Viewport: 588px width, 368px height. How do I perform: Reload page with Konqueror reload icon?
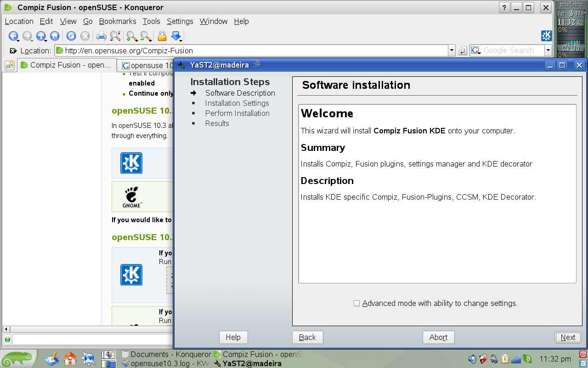71,36
